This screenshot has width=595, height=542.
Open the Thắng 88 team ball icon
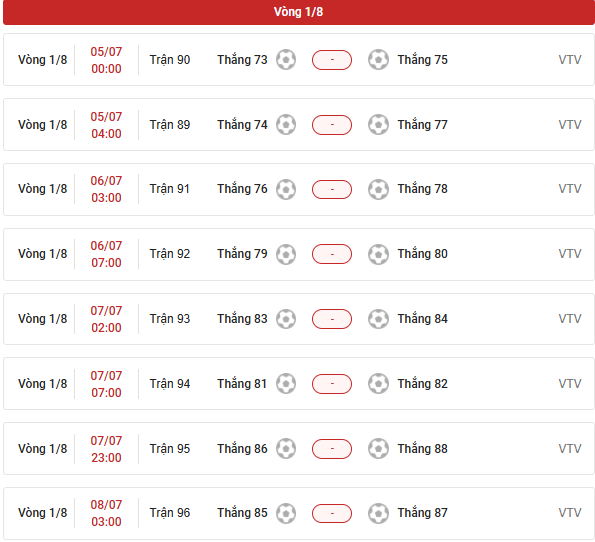click(378, 449)
